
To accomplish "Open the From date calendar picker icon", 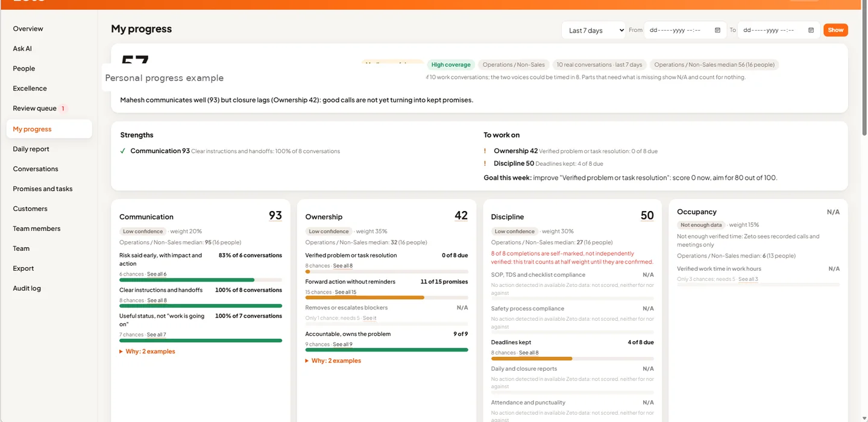I will coord(717,30).
